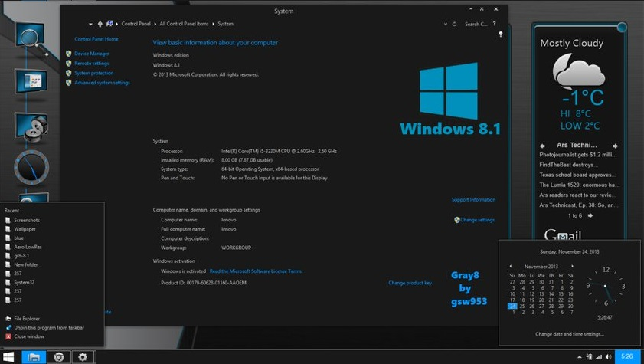The image size is (644, 364).
Task: Open 'The Lumia 1520' headline in widget
Action: (579, 185)
